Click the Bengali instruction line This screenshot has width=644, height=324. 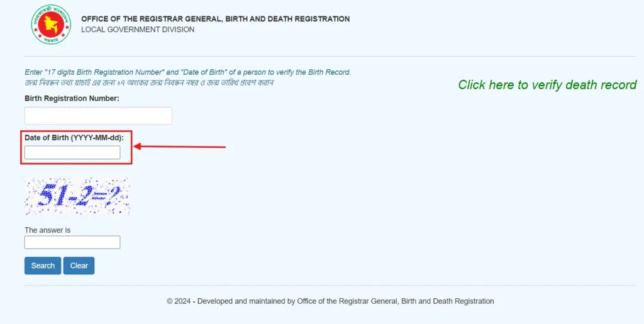pos(149,82)
